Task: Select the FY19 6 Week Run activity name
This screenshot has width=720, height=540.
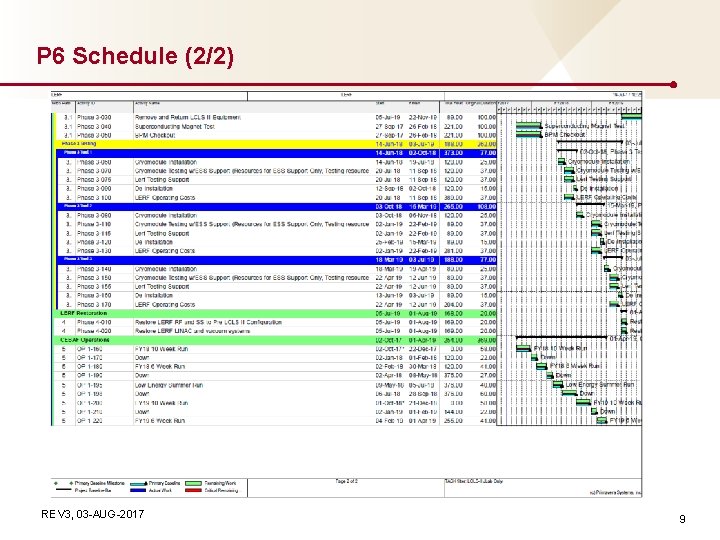Action: pos(160,421)
